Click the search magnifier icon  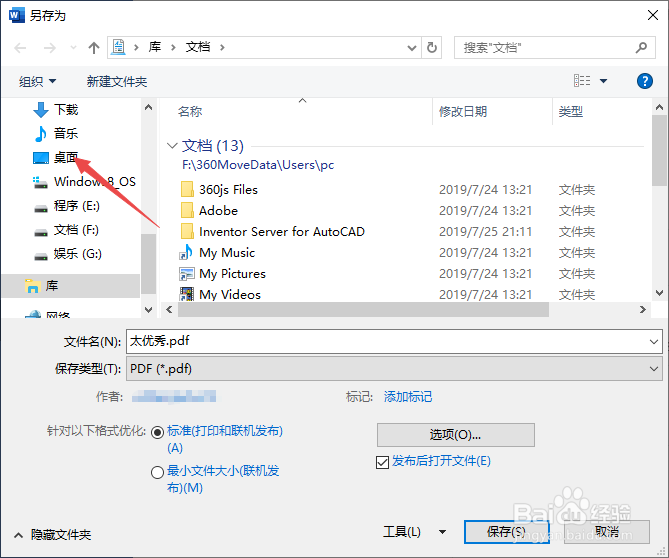point(641,47)
